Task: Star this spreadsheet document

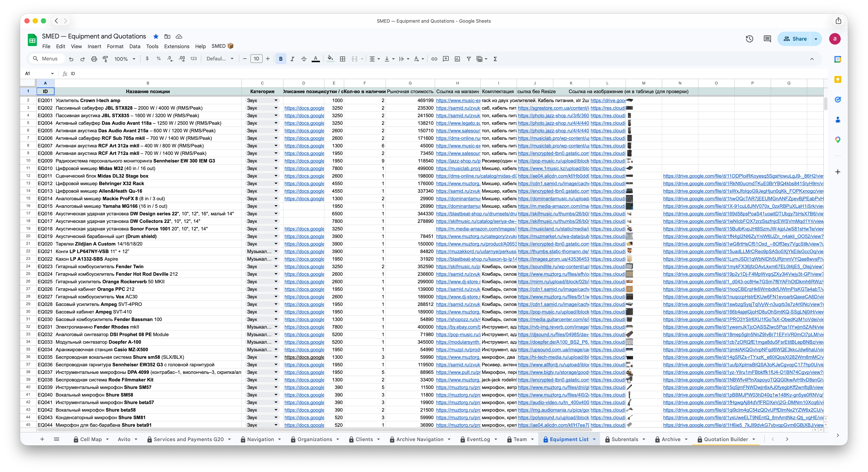Action: pos(156,36)
